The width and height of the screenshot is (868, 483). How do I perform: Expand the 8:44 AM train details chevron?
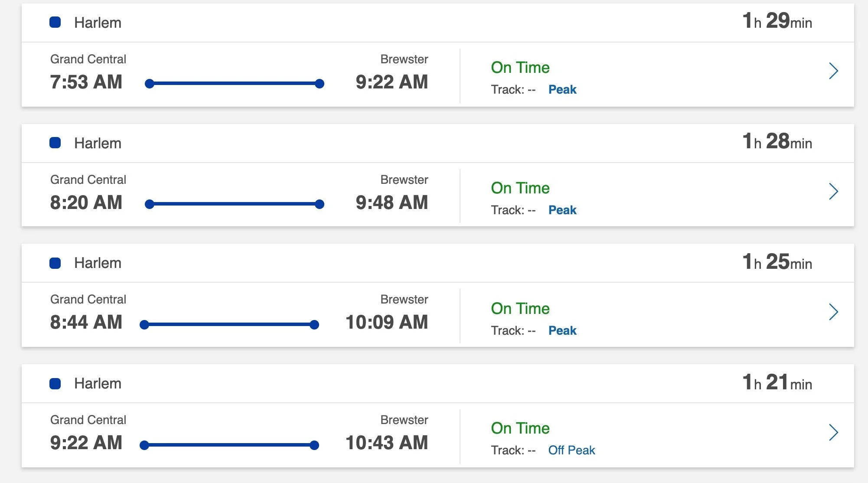pos(833,312)
